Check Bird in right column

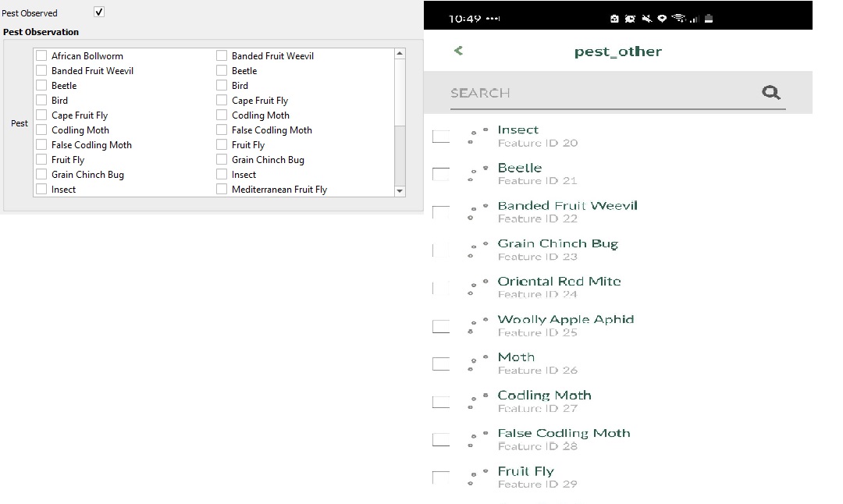coord(222,86)
